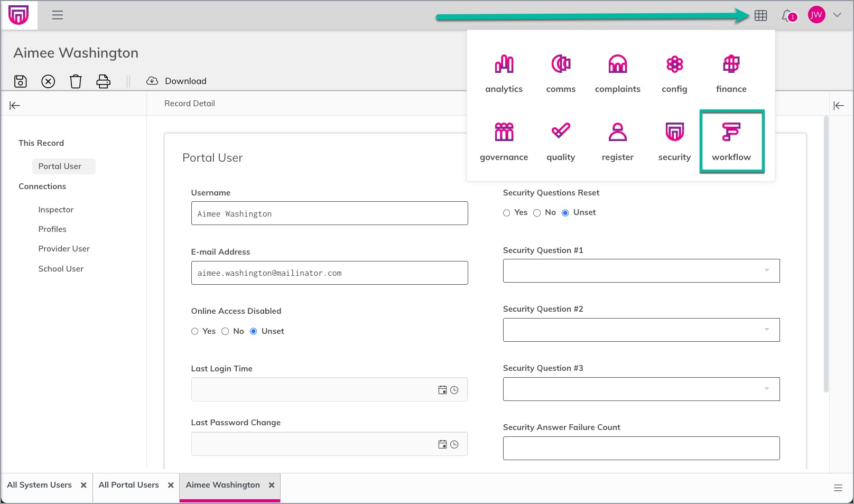Click the Print icon
Screen dimensions: 854x504
coord(103,81)
